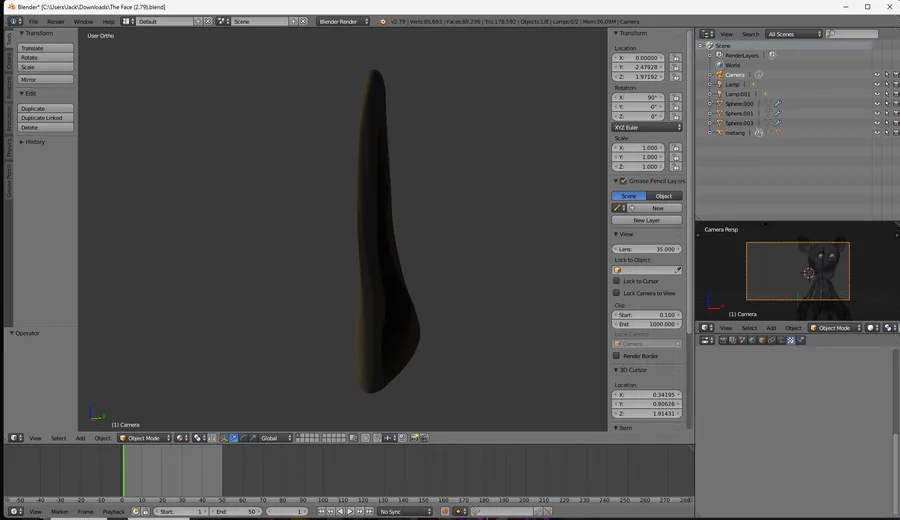Open the Render properties tab icon
The width and height of the screenshot is (900, 520).
[723, 340]
